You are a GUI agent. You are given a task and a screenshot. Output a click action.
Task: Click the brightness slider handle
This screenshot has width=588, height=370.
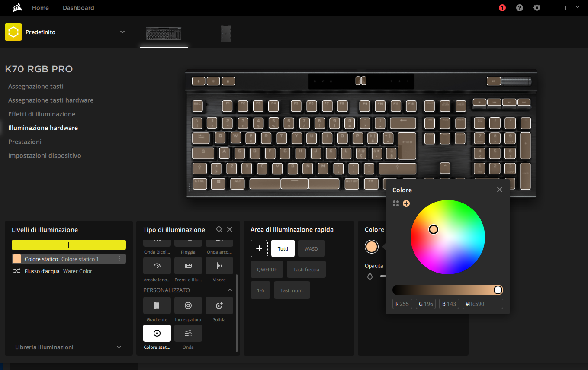tap(498, 290)
